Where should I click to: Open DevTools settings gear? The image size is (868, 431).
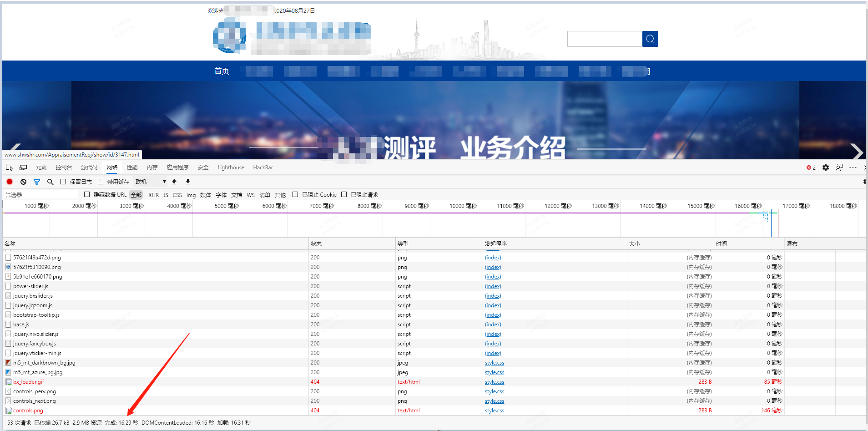825,167
